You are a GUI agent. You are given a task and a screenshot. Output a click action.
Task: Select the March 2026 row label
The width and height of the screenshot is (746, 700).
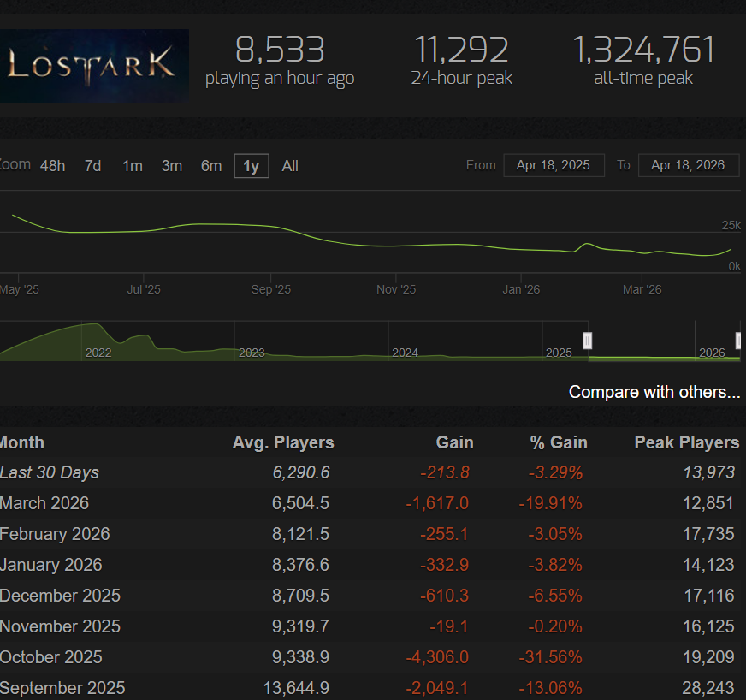pyautogui.click(x=44, y=503)
